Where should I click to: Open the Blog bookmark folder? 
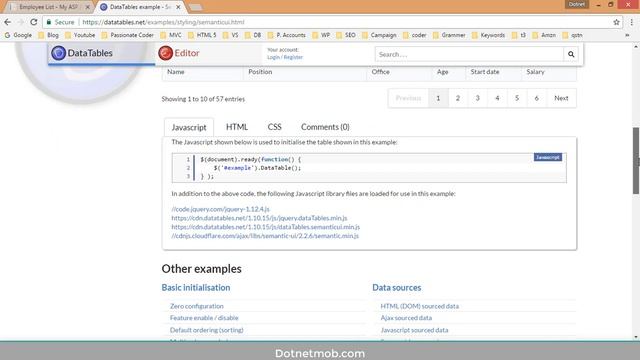coord(49,35)
